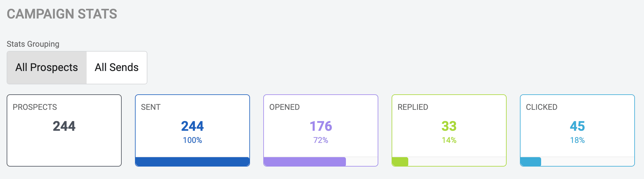Image resolution: width=644 pixels, height=179 pixels.
Task: Click the light blue CLICKED progress bar
Action: [x=531, y=161]
